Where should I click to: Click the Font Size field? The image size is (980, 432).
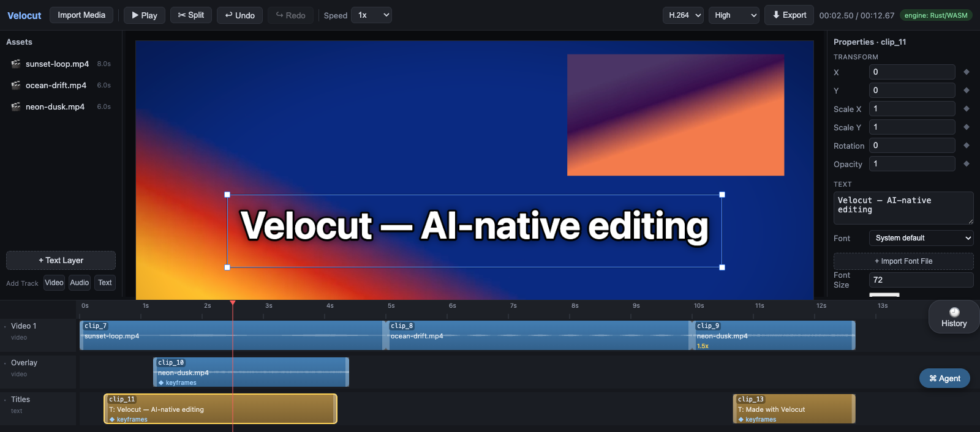921,280
